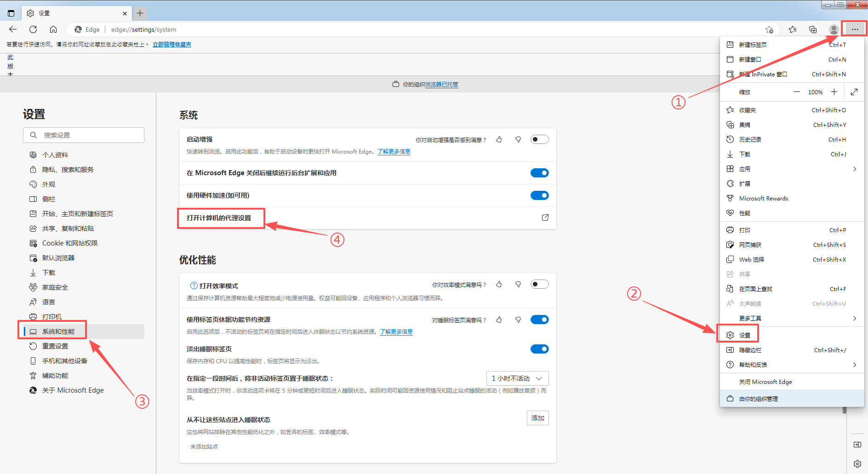Click the user profile avatar icon
The height and width of the screenshot is (474, 868).
tap(833, 29)
